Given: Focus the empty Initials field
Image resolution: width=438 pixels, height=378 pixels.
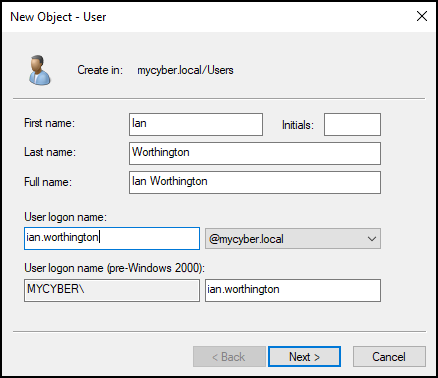Looking at the screenshot, I should pos(352,124).
